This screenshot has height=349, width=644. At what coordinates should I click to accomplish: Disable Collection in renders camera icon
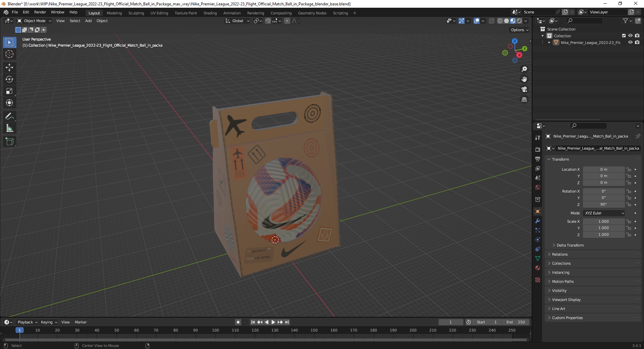637,36
